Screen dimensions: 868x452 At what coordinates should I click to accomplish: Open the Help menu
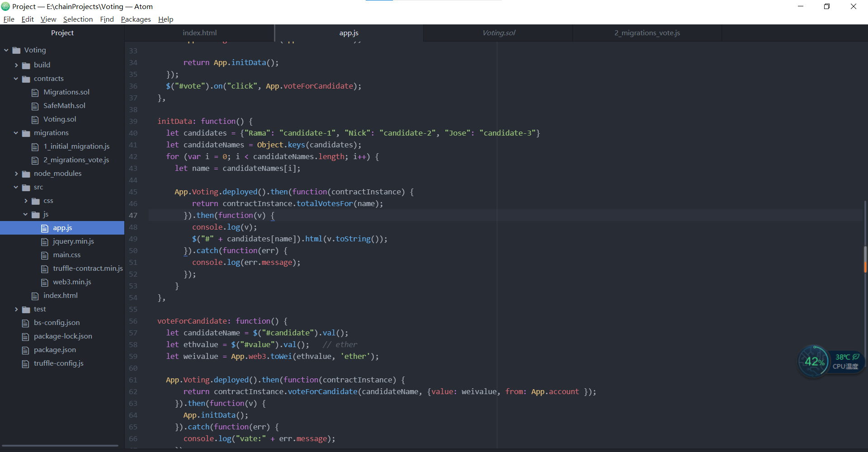(165, 19)
